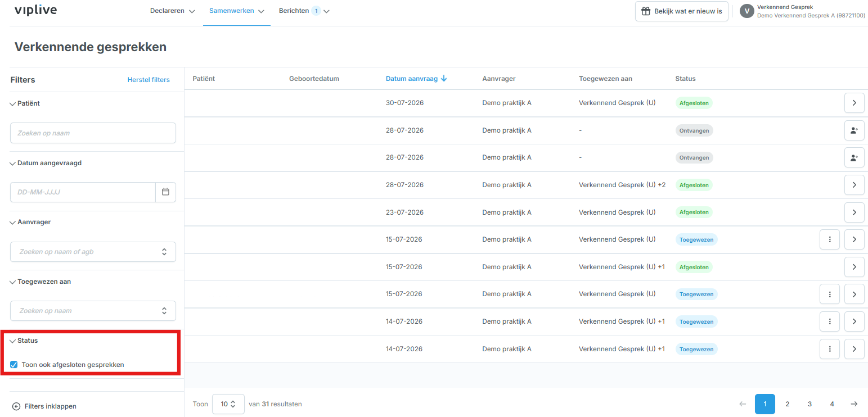
Task: Focus the DD-MM-JJJJ date field
Action: pos(83,192)
